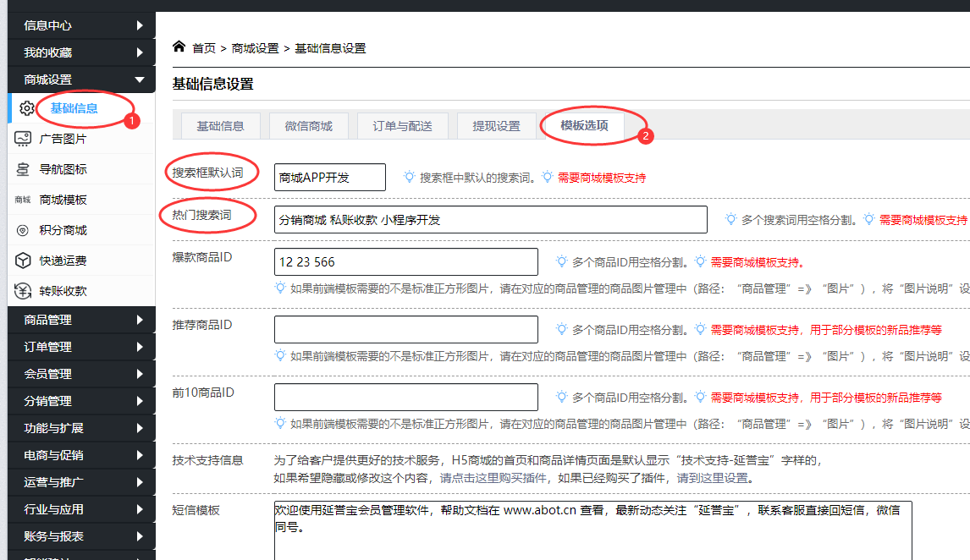The height and width of the screenshot is (560, 970).
Task: Open 快递运费 sidebar item
Action: 63,261
